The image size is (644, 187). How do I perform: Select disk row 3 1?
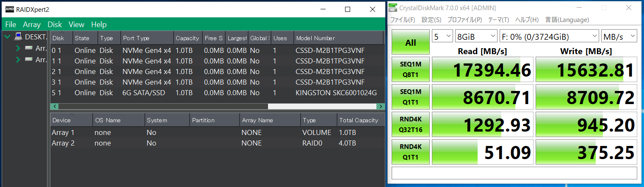click(217, 82)
